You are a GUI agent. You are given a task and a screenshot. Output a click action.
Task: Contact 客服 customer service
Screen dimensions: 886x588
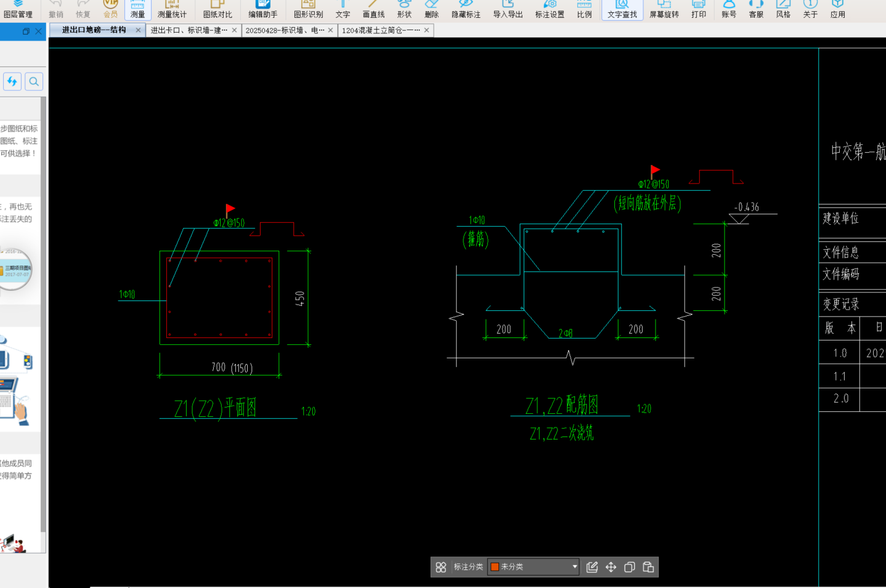756,9
